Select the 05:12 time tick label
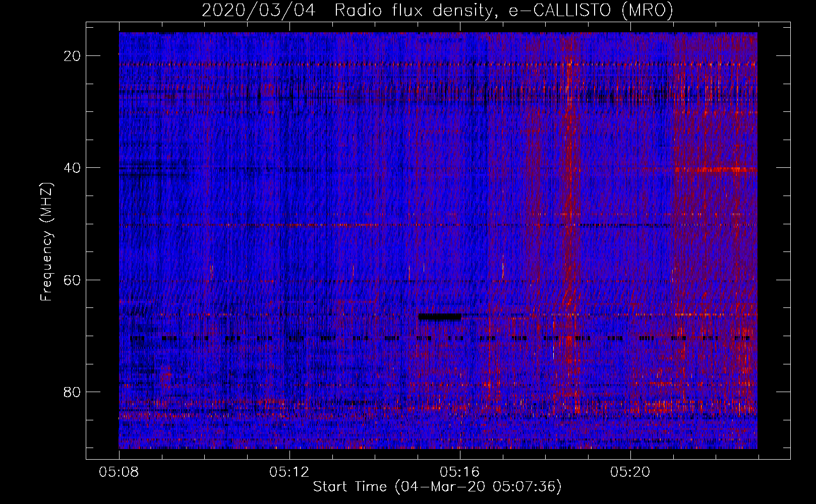The image size is (816, 504). (289, 472)
